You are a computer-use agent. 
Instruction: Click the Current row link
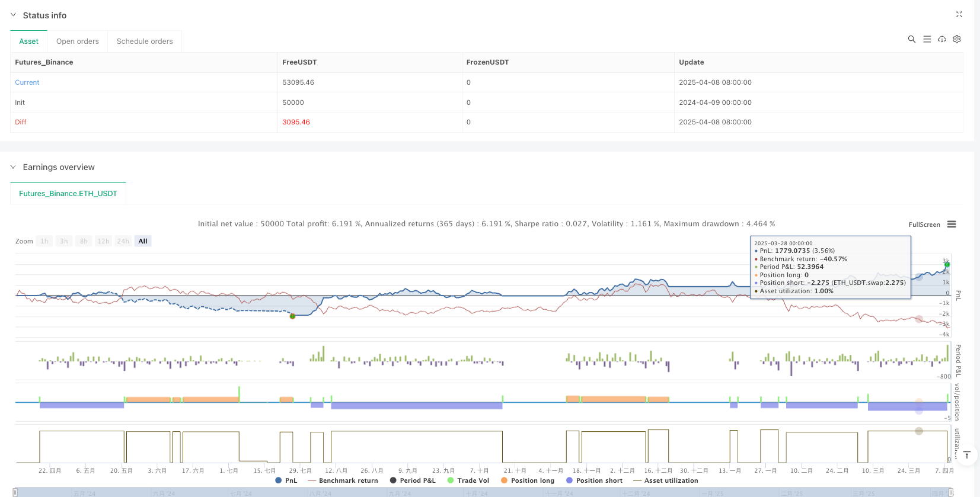click(27, 82)
